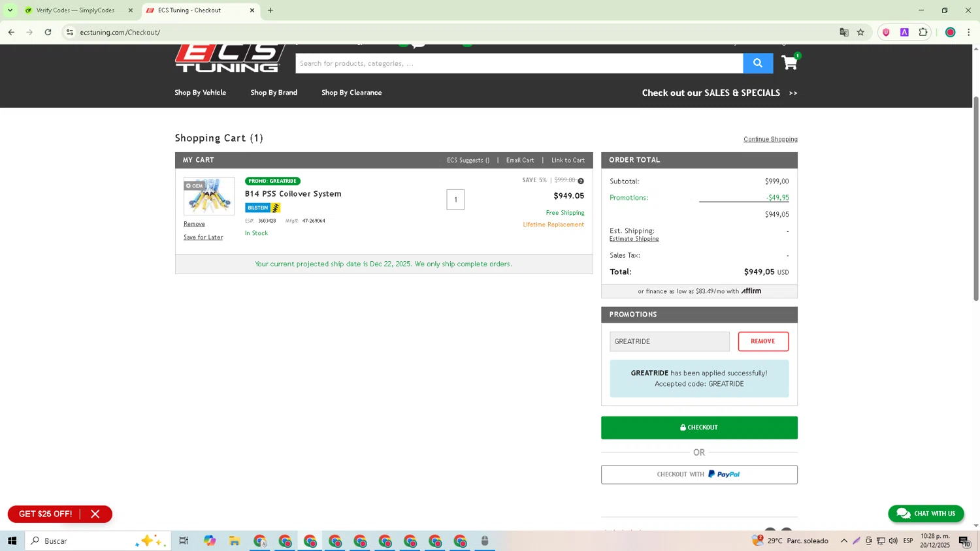The width and height of the screenshot is (980, 551).
Task: Click REMOVE promo code button
Action: [763, 341]
